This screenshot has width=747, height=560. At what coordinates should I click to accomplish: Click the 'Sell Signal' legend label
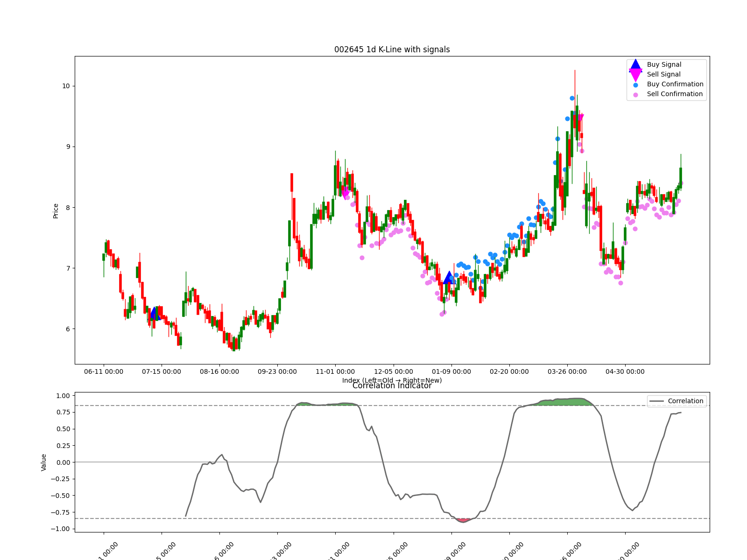663,75
